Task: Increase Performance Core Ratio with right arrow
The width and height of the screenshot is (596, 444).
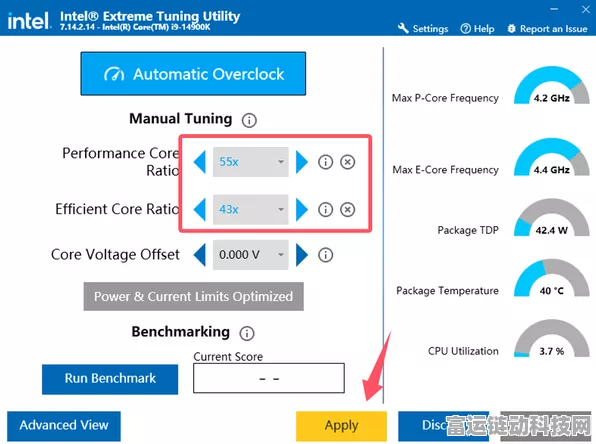Action: (302, 162)
